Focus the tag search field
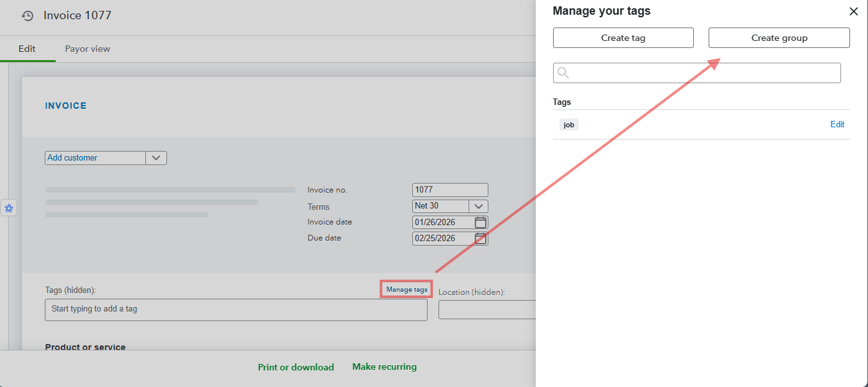This screenshot has width=868, height=387. click(x=696, y=73)
